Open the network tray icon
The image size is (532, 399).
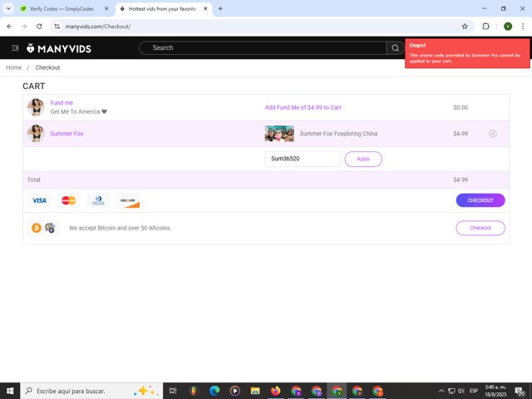point(451,391)
